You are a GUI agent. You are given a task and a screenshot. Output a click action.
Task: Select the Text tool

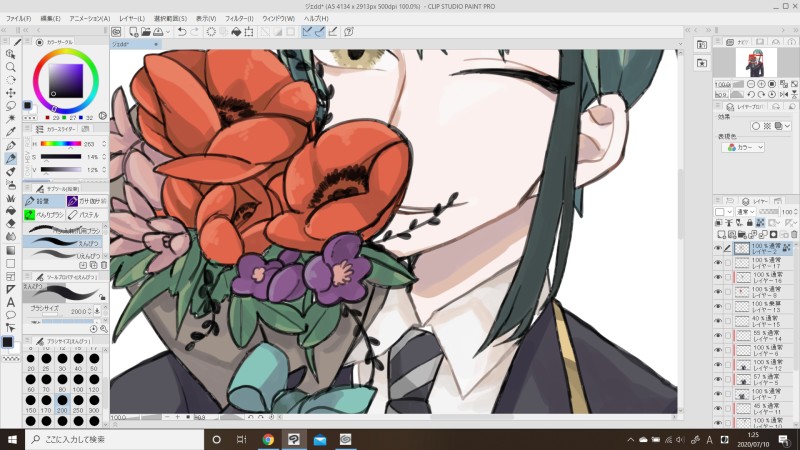10,302
